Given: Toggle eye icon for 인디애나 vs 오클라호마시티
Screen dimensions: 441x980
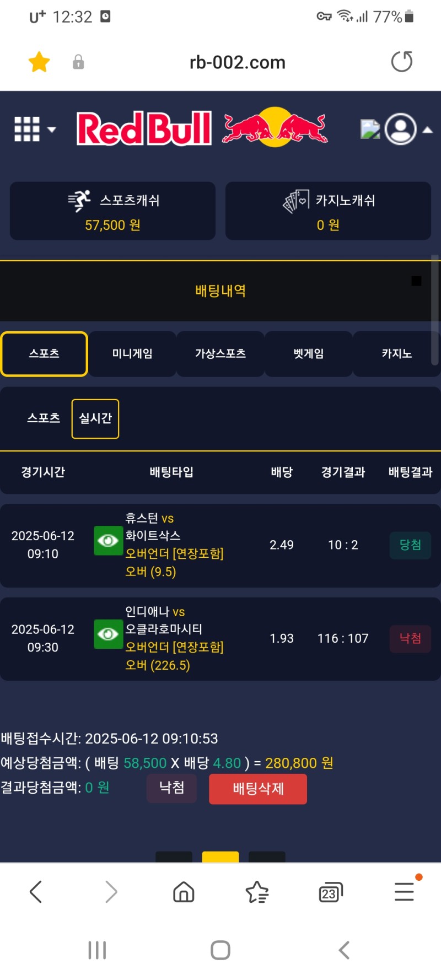Looking at the screenshot, I should point(108,634).
